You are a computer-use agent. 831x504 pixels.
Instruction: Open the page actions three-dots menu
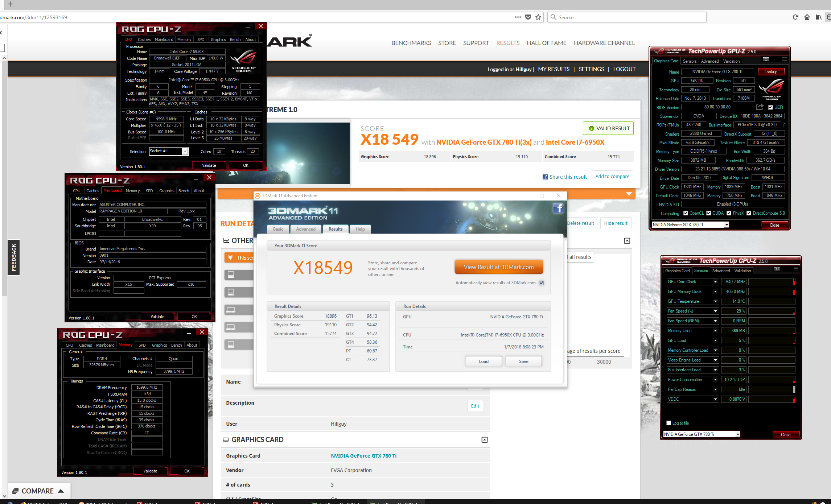518,17
